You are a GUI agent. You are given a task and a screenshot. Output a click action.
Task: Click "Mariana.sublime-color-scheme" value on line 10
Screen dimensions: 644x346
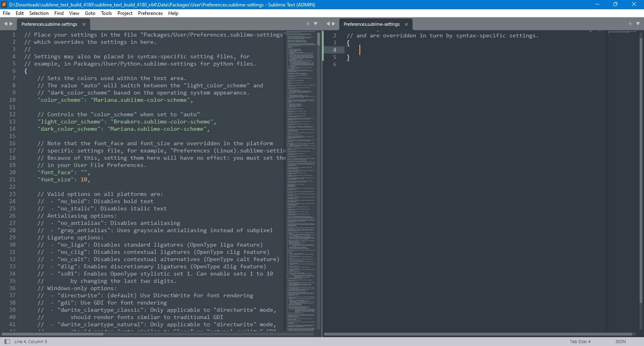coord(140,100)
